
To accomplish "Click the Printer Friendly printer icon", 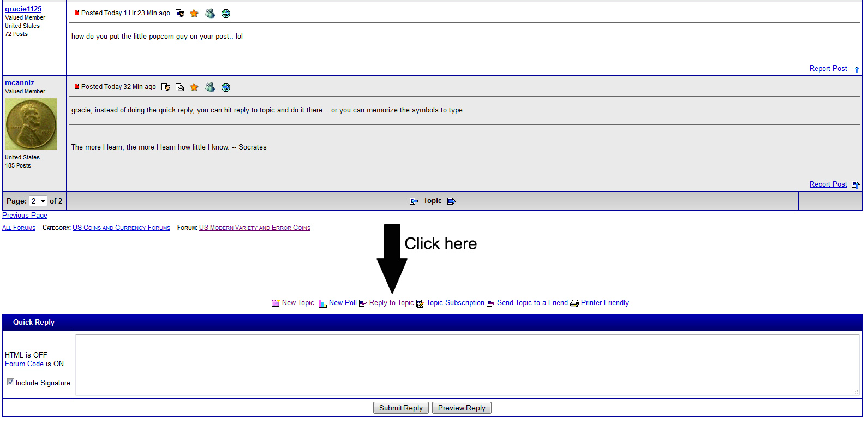I will pos(574,303).
